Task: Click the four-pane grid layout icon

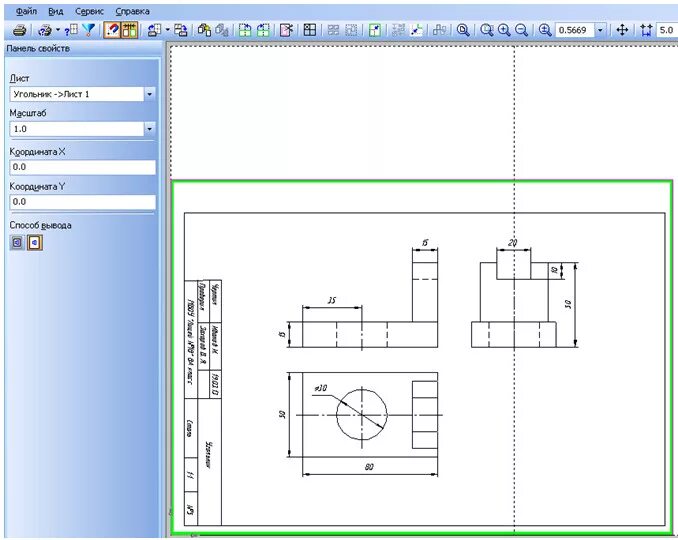Action: [x=310, y=30]
